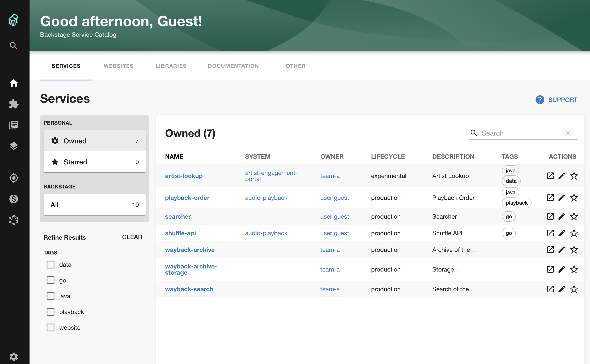Open the Home icon in sidebar
590x364 pixels.
(14, 83)
